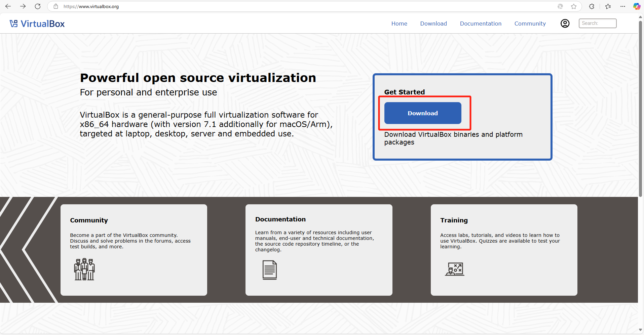Click the Documentation page icon

click(x=270, y=270)
